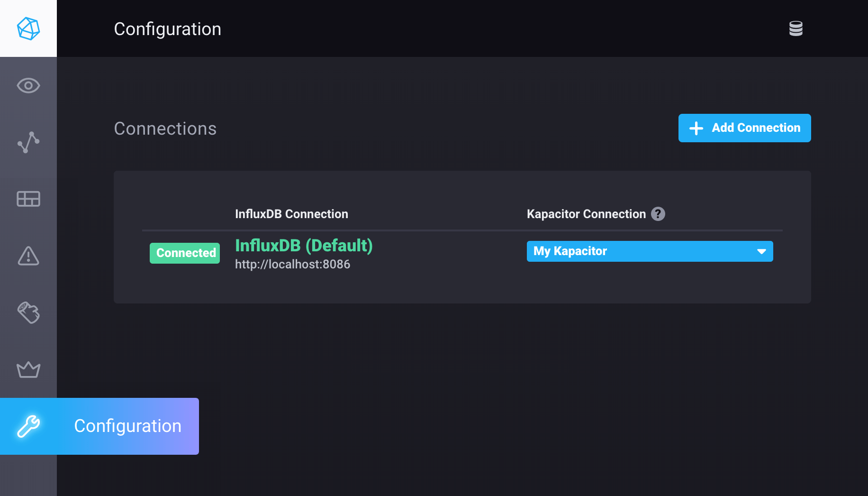Screen dimensions: 868x496
Task: Toggle the Connected status badge
Action: click(185, 253)
